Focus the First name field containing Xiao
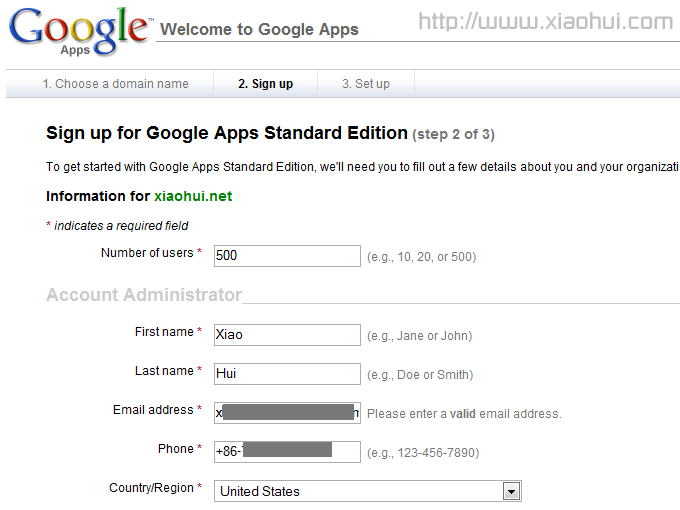The image size is (680, 510). pos(287,335)
